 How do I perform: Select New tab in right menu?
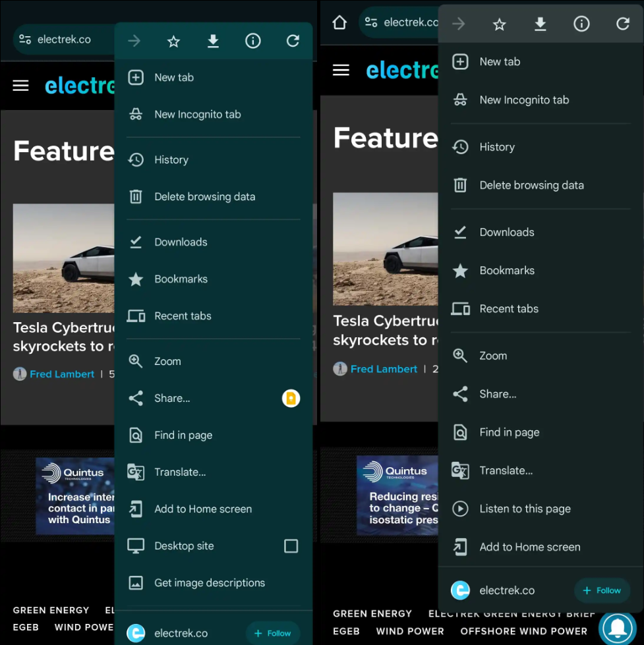click(x=541, y=62)
